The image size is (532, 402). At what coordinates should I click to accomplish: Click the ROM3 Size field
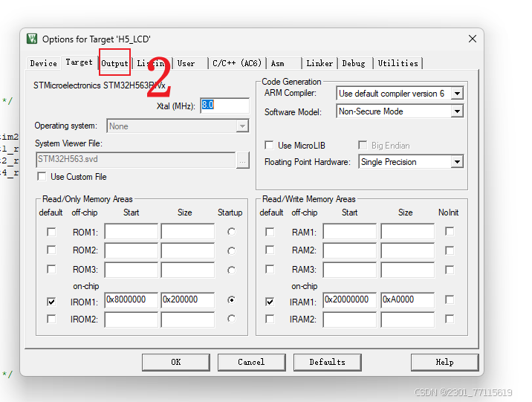188,270
